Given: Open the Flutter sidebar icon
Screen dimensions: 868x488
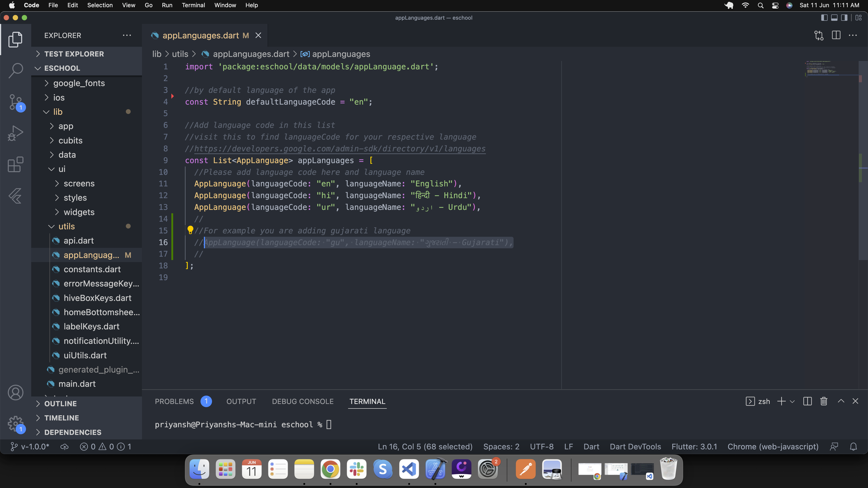Looking at the screenshot, I should point(16,196).
